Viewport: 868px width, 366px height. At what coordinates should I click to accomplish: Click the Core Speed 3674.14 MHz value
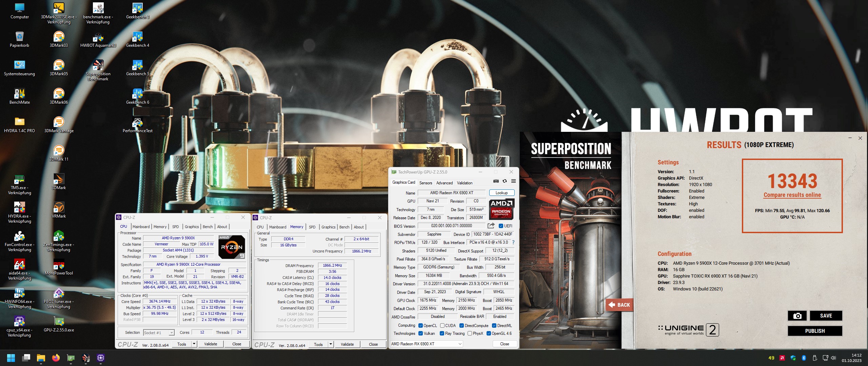[x=160, y=302]
